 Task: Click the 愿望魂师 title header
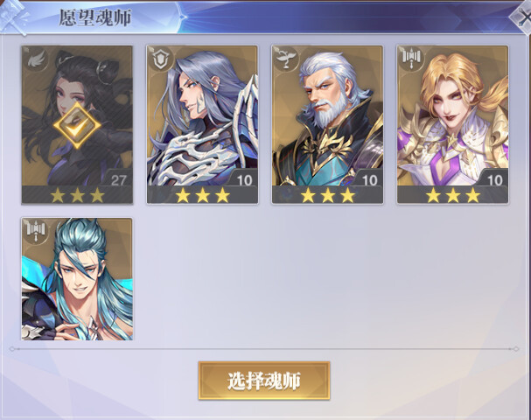(x=95, y=17)
